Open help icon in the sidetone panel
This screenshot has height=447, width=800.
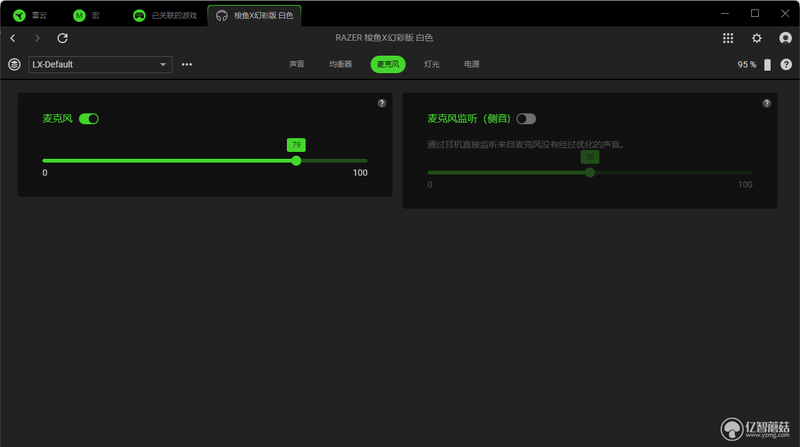pyautogui.click(x=766, y=103)
